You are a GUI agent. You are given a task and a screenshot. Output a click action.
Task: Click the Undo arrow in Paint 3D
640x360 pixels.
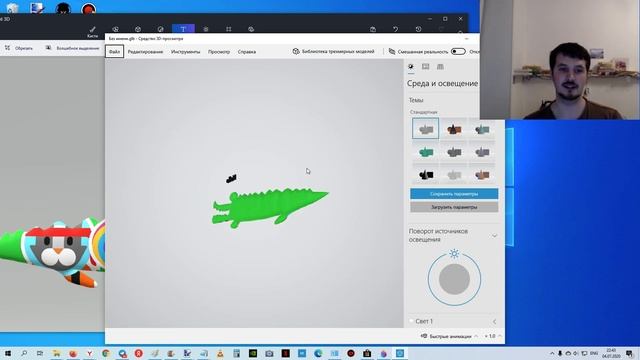396,29
